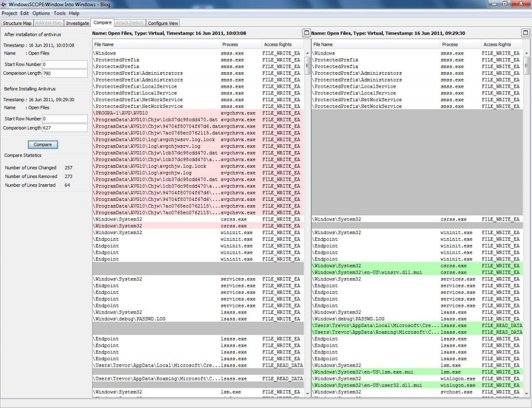Screen dimensions: 532x408
Task: Click Number of Lines Inserted value 64
Action: pyautogui.click(x=67, y=185)
